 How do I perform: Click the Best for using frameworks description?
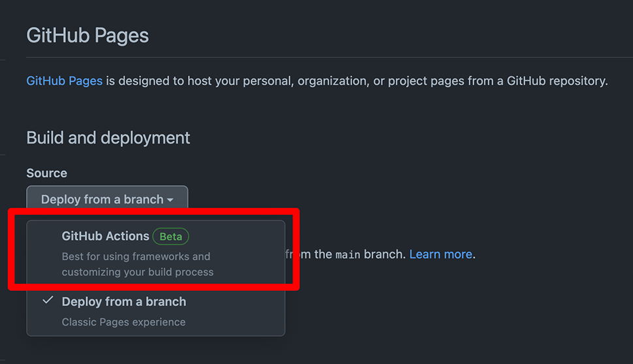[136, 256]
